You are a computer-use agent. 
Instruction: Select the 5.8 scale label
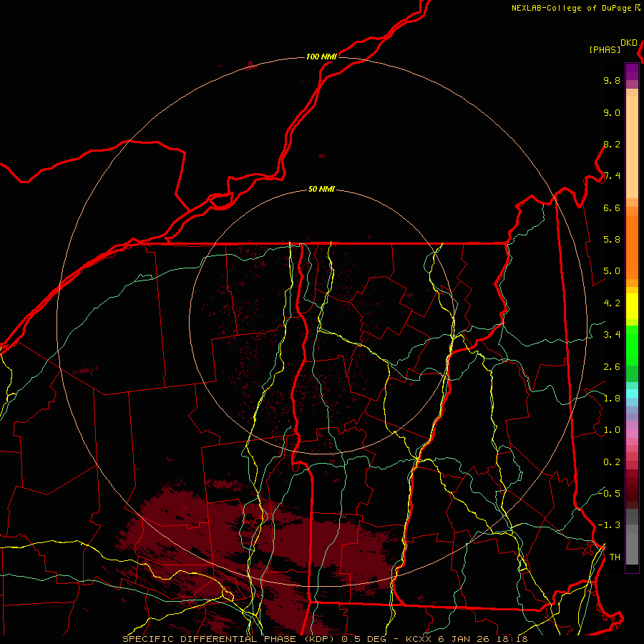(x=612, y=240)
